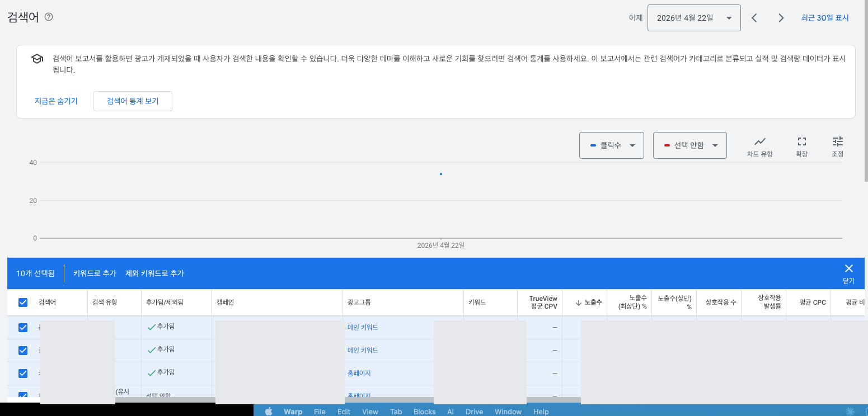Open the 2026년 4월 22일 date dropdown
The height and width of the screenshot is (416, 868).
click(694, 17)
